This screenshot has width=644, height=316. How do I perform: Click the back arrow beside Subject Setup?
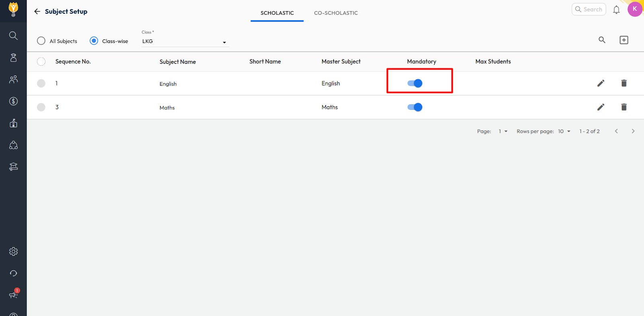click(x=37, y=12)
